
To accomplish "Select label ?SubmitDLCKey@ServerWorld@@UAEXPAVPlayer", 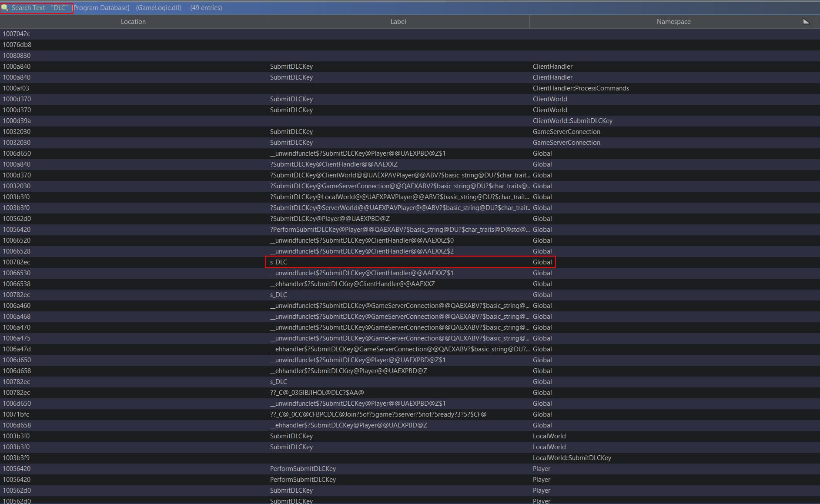I will point(400,208).
